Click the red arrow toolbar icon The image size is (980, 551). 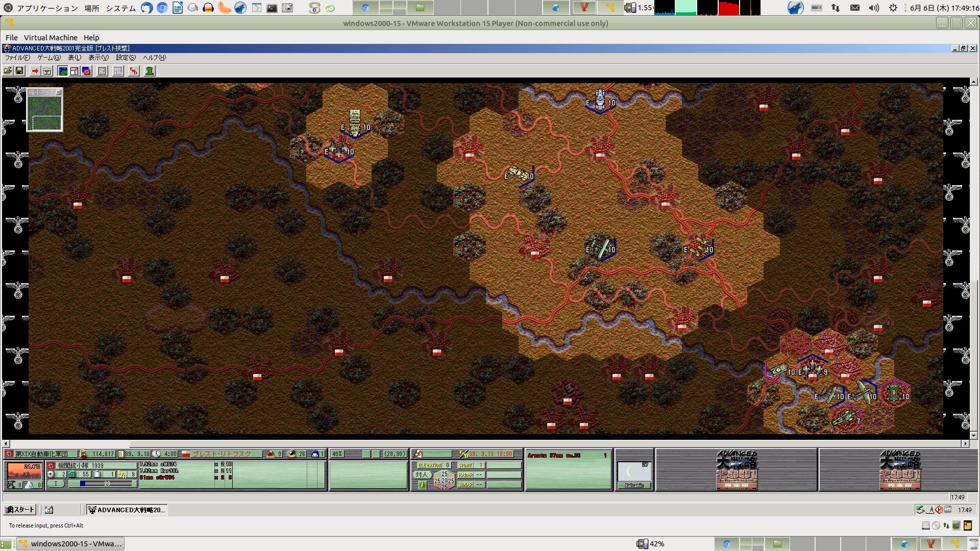[x=35, y=71]
